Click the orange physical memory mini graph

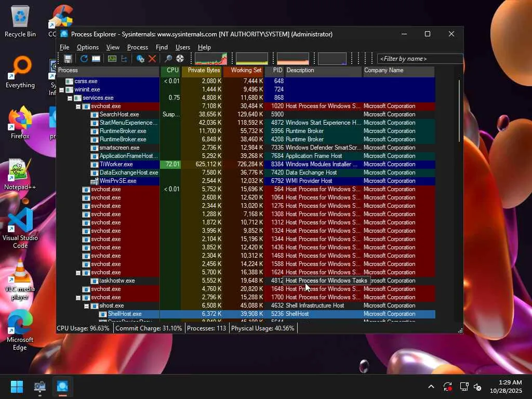tap(293, 59)
